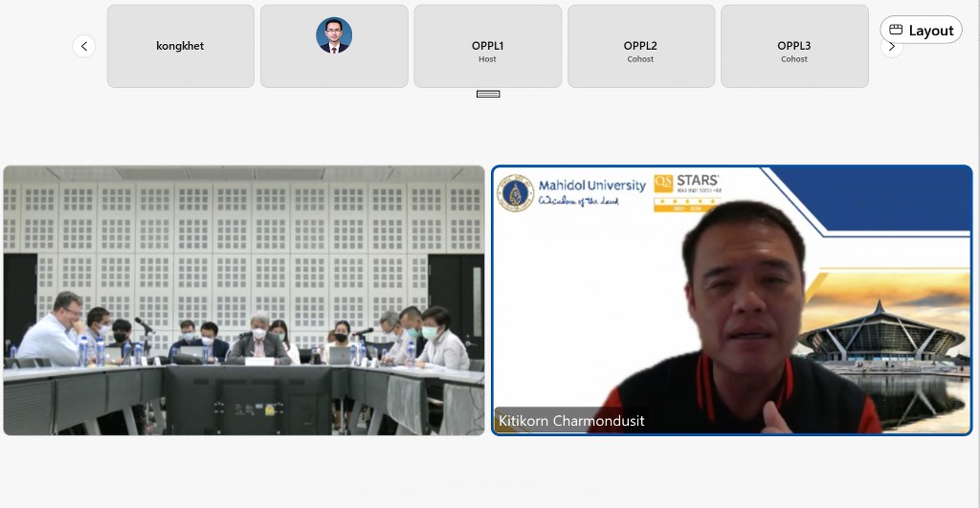Click the right arrow to show more participants

(892, 46)
